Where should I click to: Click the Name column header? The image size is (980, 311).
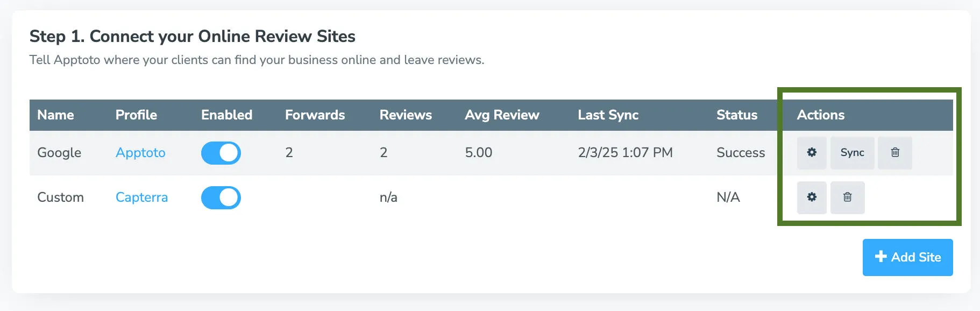[x=55, y=115]
